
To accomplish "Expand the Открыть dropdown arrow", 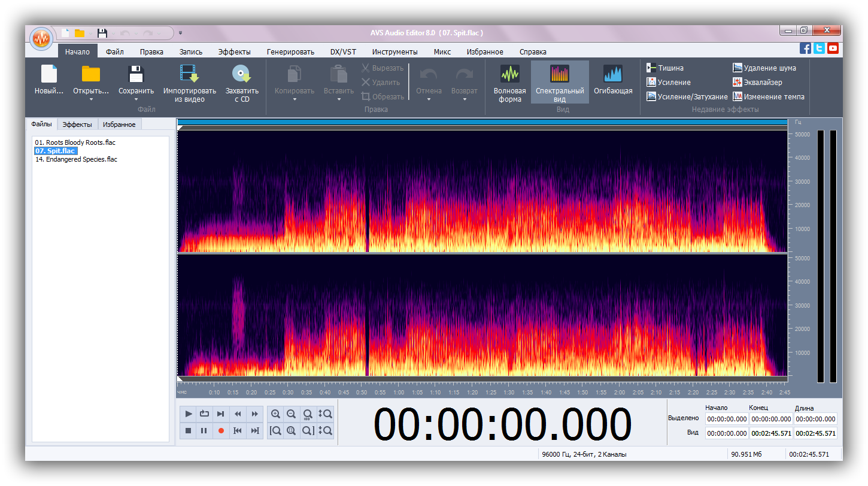I will pos(91,99).
